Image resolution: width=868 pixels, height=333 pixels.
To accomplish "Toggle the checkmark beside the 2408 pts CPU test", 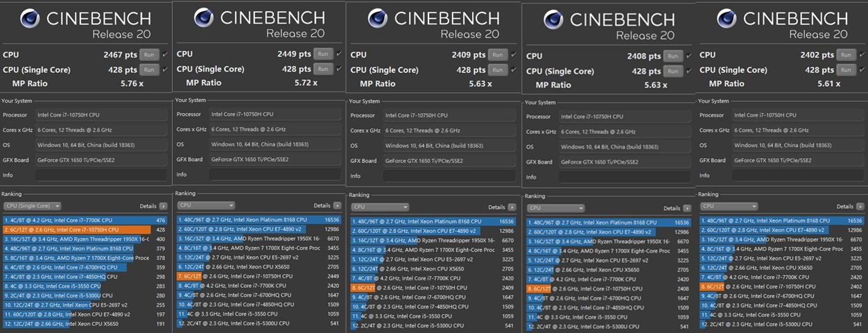I will [688, 56].
